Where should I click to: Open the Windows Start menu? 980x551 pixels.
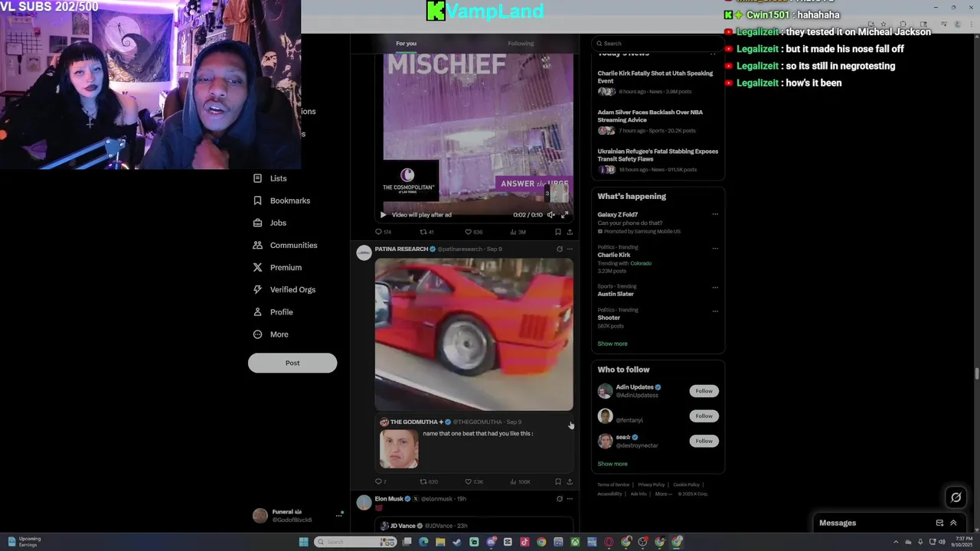pyautogui.click(x=303, y=542)
